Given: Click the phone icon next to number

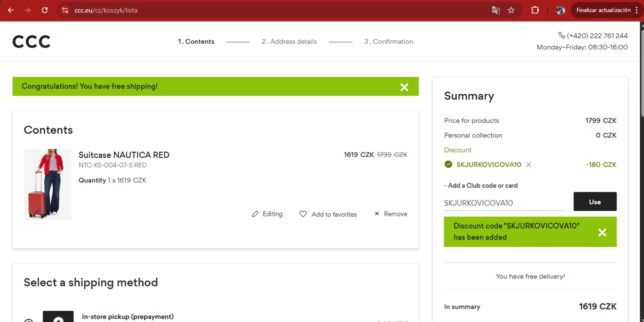Looking at the screenshot, I should click(x=562, y=35).
